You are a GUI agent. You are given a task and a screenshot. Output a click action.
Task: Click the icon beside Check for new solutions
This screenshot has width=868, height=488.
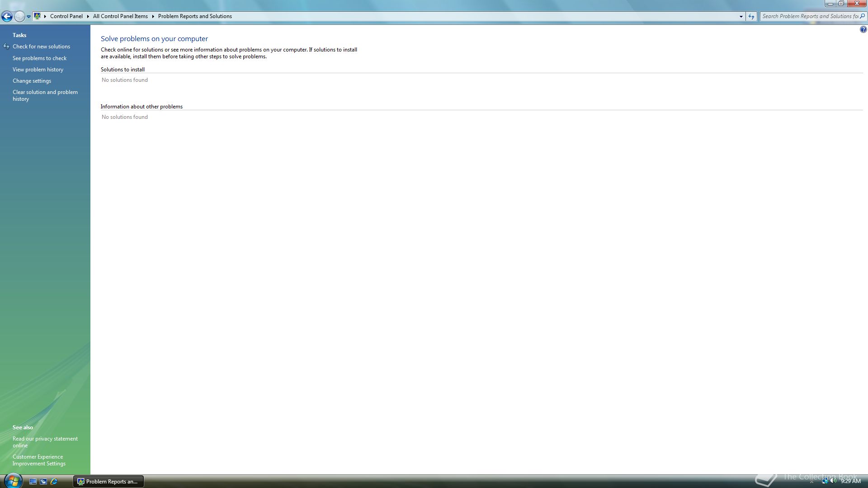click(6, 47)
